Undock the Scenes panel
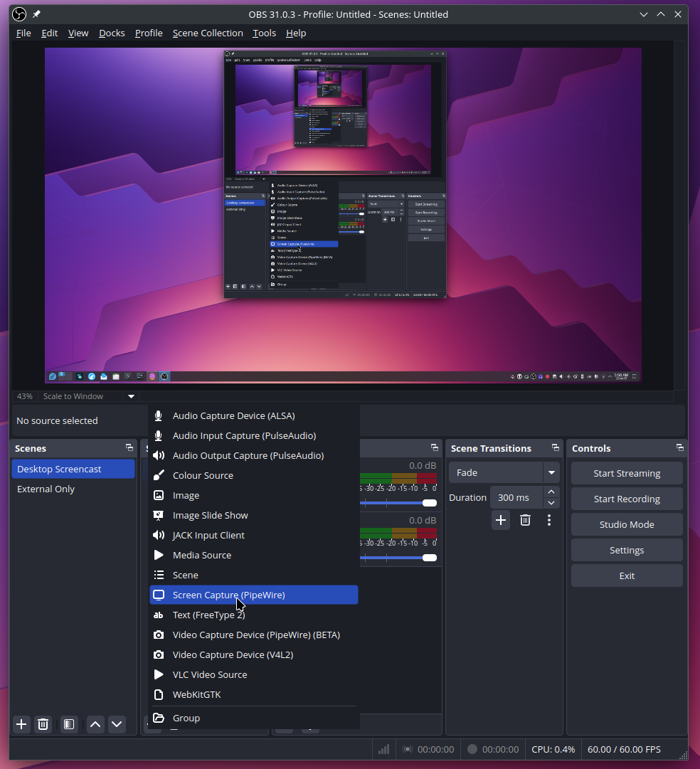Screen dimensions: 700x769 tap(129, 447)
